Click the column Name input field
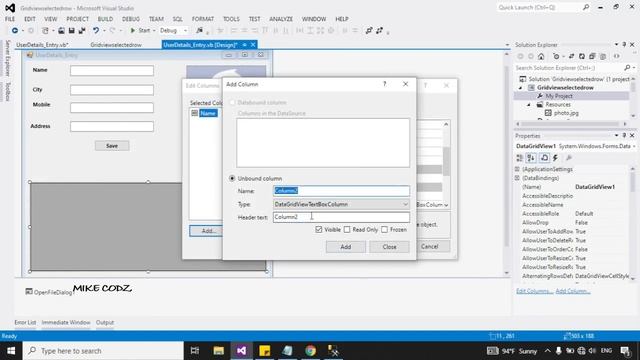 341,191
